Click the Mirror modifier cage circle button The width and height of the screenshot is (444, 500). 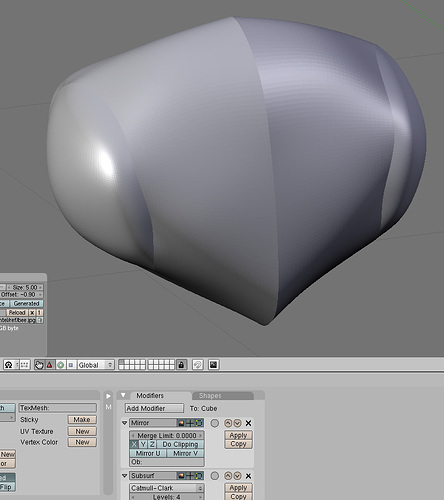coord(215,423)
